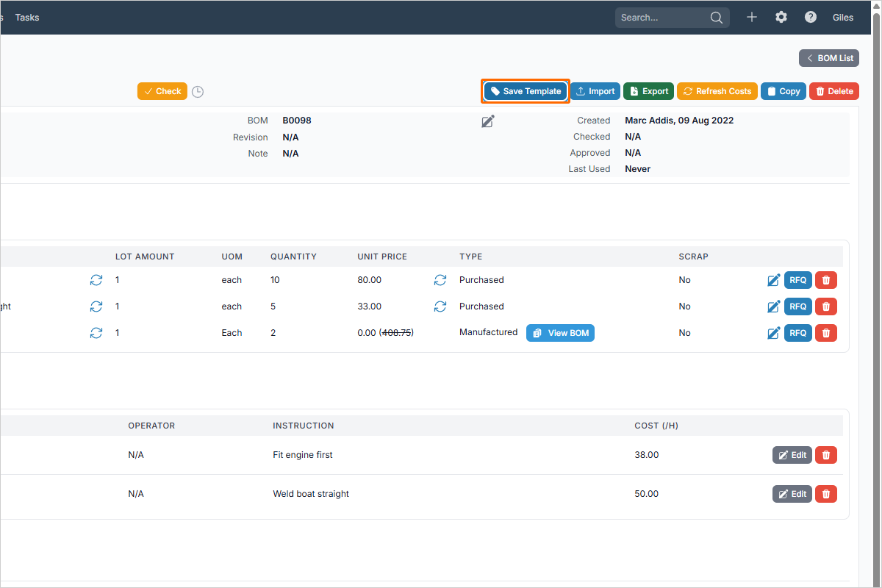This screenshot has width=882, height=588.
Task: Select 'Never' Last Used value
Action: pyautogui.click(x=638, y=169)
